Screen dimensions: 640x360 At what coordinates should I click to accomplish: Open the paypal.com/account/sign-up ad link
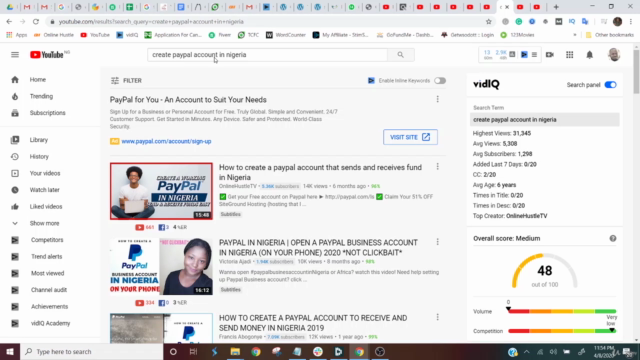pos(166,141)
